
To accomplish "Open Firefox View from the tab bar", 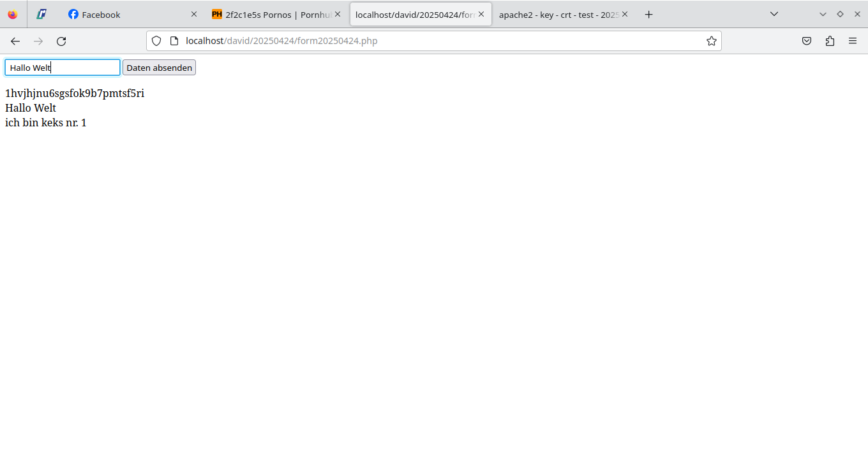I will (x=13, y=14).
